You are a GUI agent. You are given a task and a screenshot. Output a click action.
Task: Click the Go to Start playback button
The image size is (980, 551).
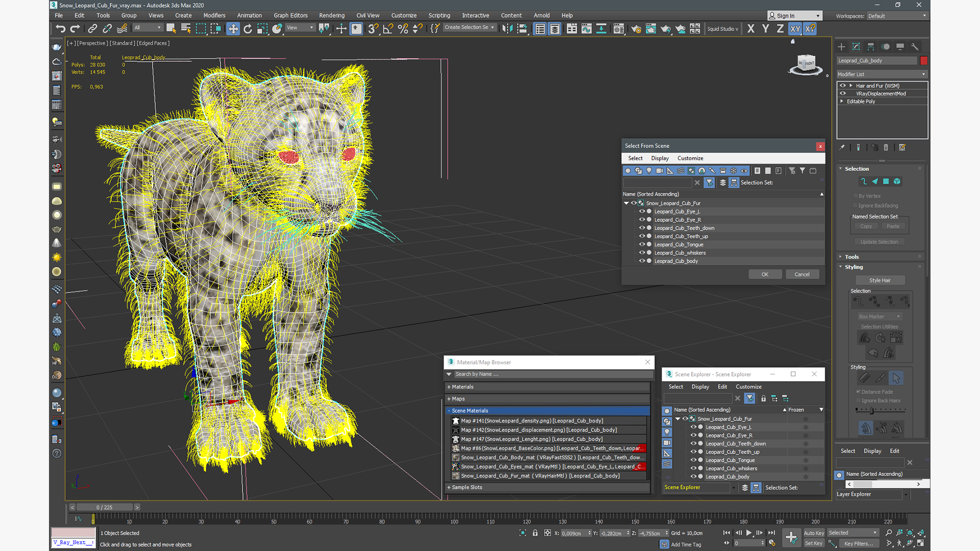[x=726, y=533]
